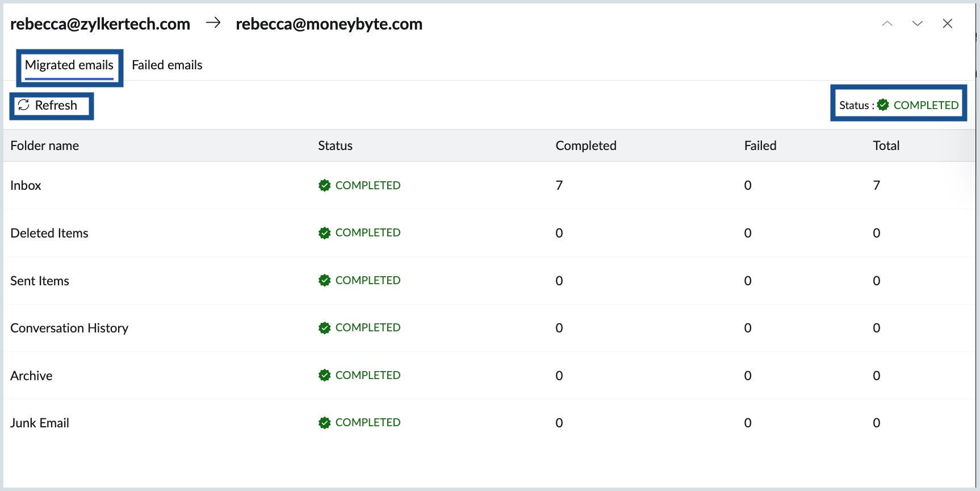Click the overall Status completed check badge
980x491 pixels.
click(x=883, y=105)
